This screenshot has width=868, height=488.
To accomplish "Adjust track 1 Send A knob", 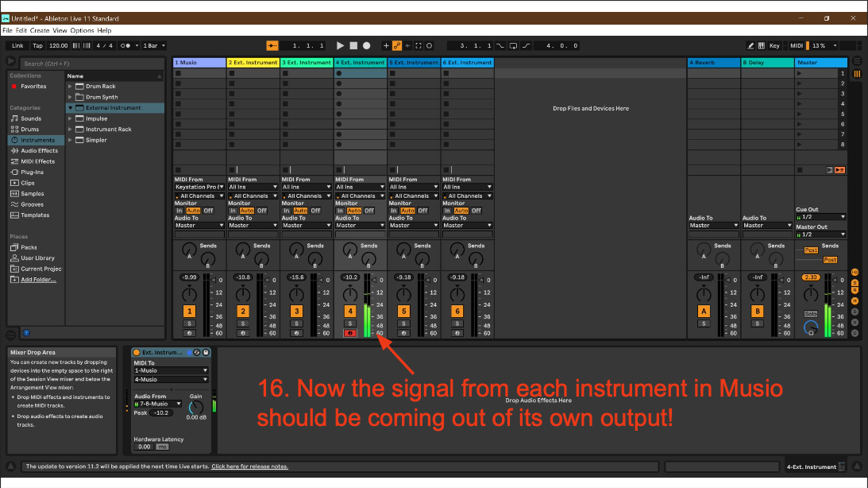I will [189, 250].
